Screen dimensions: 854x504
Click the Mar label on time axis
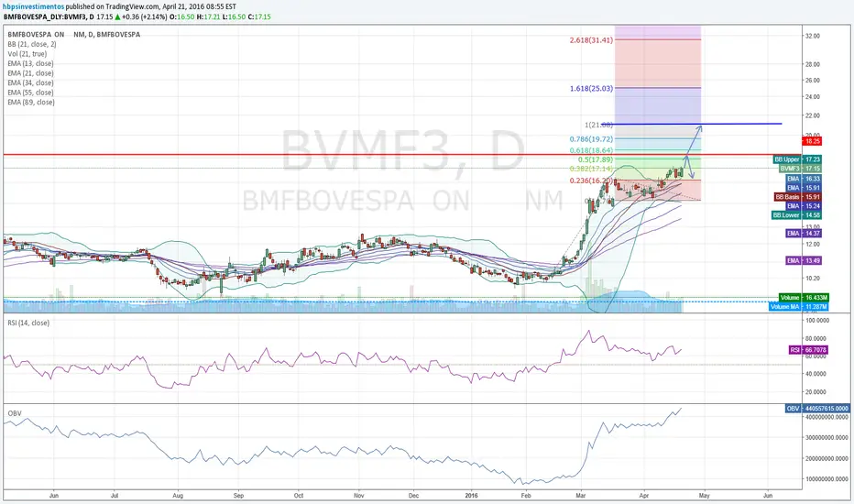pos(581,495)
